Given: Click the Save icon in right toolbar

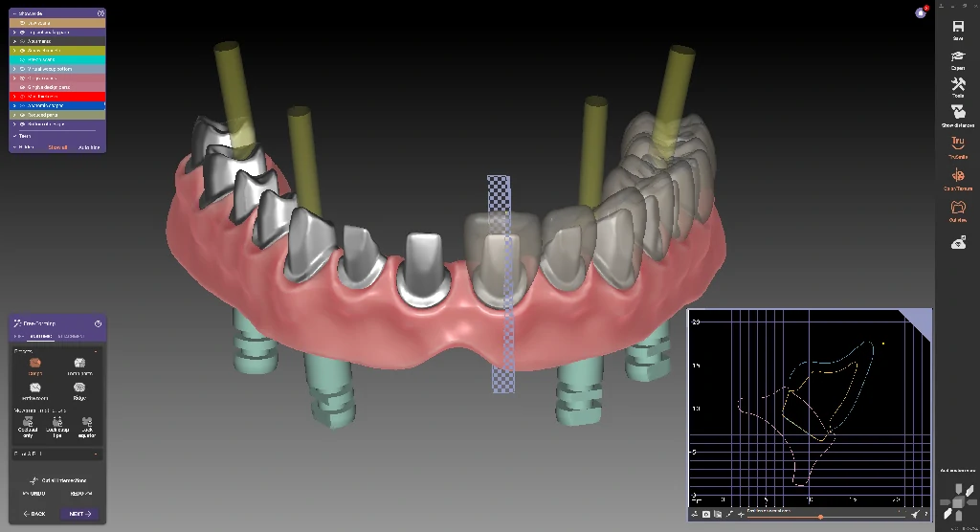Looking at the screenshot, I should pyautogui.click(x=957, y=29).
